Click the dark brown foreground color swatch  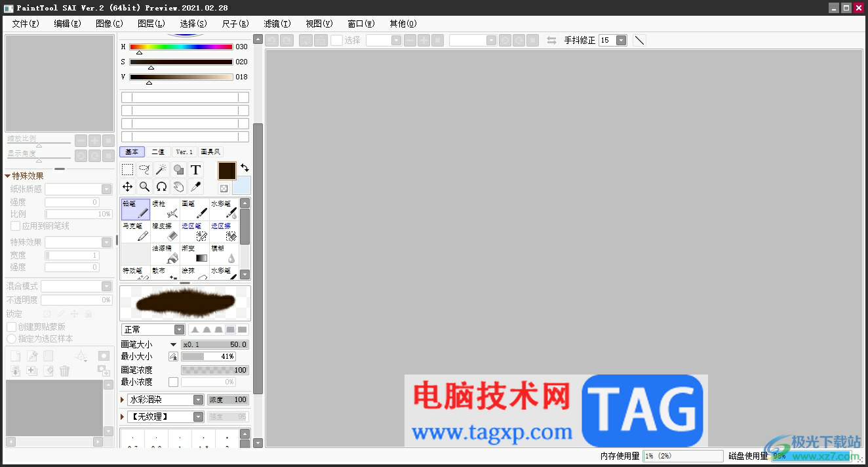click(227, 171)
